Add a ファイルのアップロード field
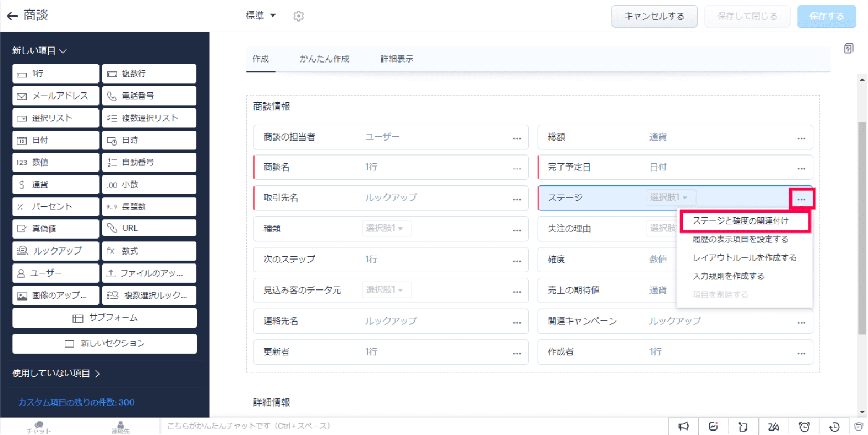Viewport: 868px width, 435px height. tap(149, 273)
